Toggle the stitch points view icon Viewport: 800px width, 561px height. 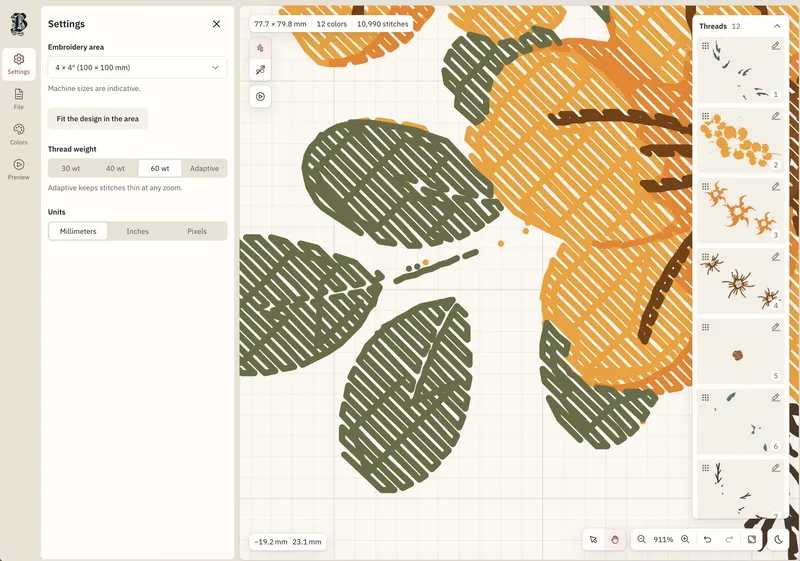pyautogui.click(x=260, y=48)
